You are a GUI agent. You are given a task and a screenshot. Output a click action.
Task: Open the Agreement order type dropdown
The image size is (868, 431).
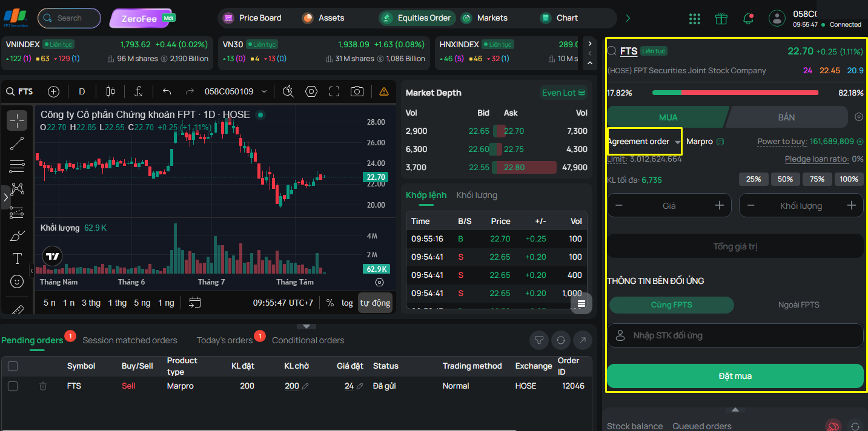click(x=644, y=142)
